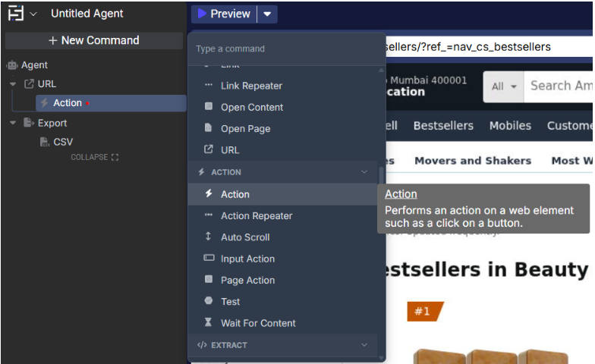Pick the Wait For Content hourglass icon
This screenshot has height=364, width=595.
(209, 323)
